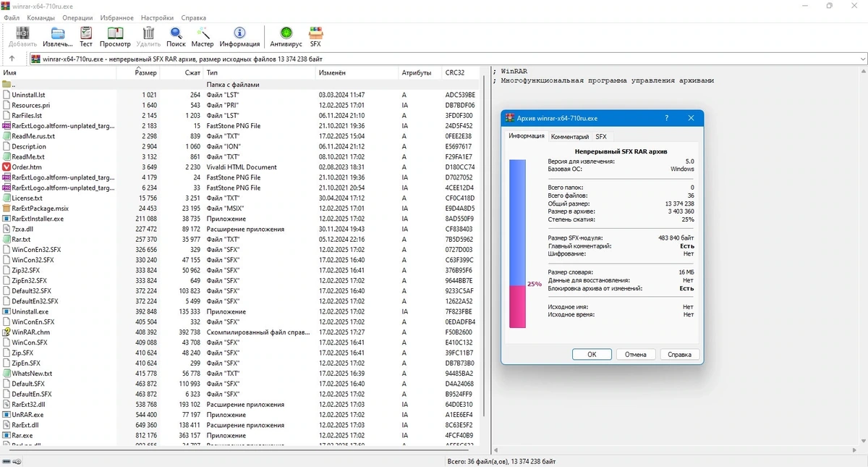Viewport: 868px width, 467px height.
Task: Click the help '?' icon in dialog title
Action: (667, 118)
